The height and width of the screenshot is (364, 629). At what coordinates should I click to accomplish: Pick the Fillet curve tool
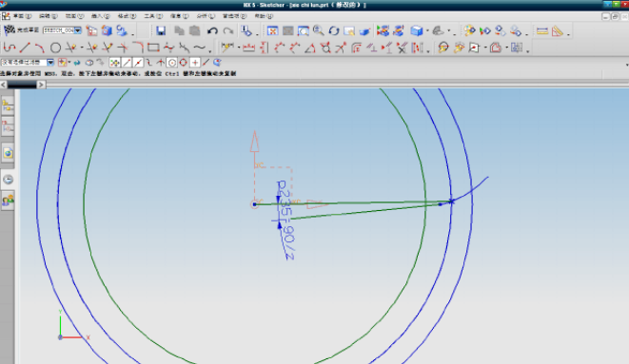coord(138,48)
